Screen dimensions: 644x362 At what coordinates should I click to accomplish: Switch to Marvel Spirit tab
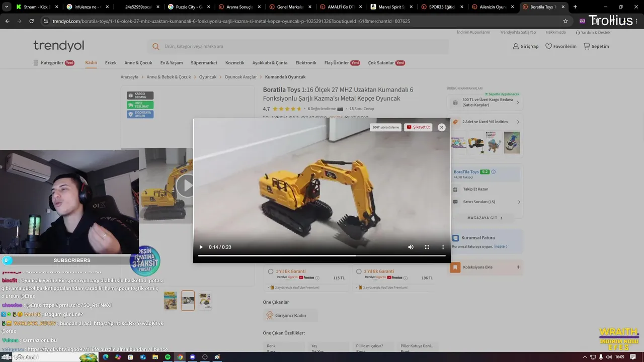click(390, 7)
